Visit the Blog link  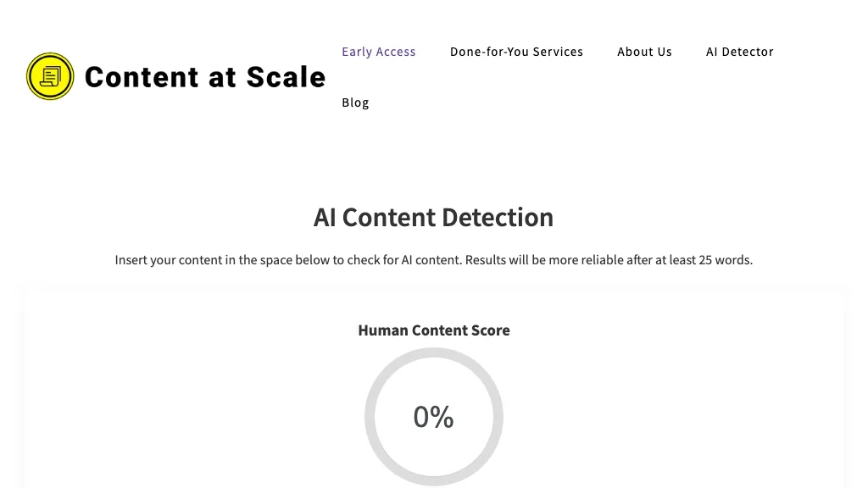[x=355, y=103]
